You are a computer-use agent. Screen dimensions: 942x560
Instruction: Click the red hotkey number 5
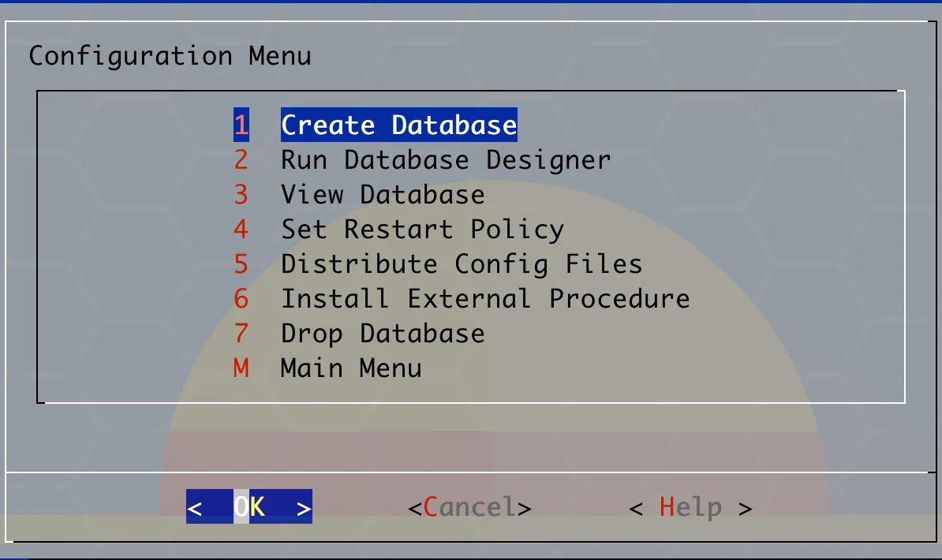(241, 264)
